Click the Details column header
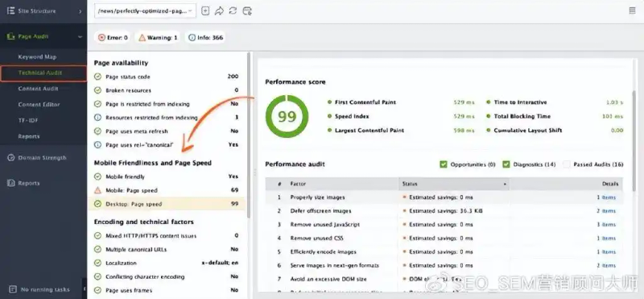 click(x=566, y=184)
